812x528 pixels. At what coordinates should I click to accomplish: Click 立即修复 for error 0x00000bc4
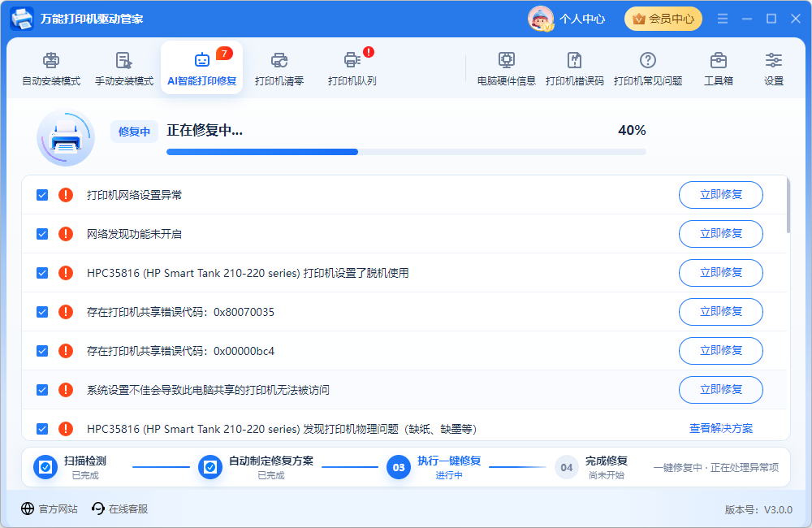(721, 351)
